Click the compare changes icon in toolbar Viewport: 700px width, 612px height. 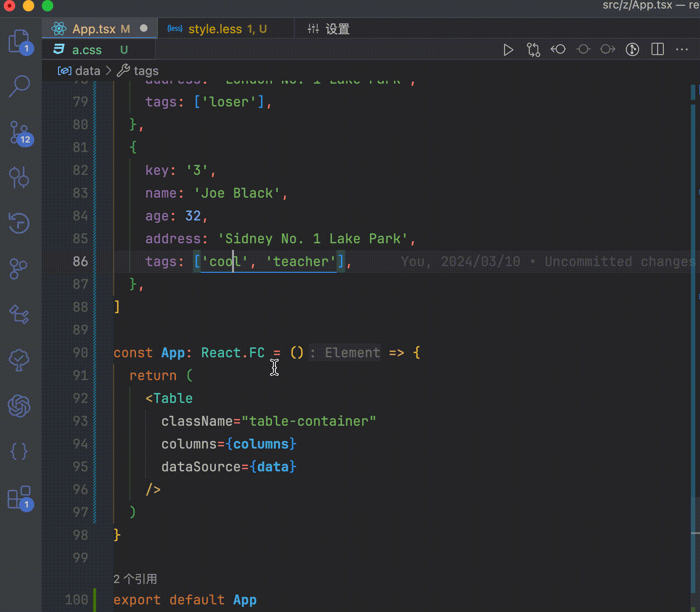[x=534, y=50]
